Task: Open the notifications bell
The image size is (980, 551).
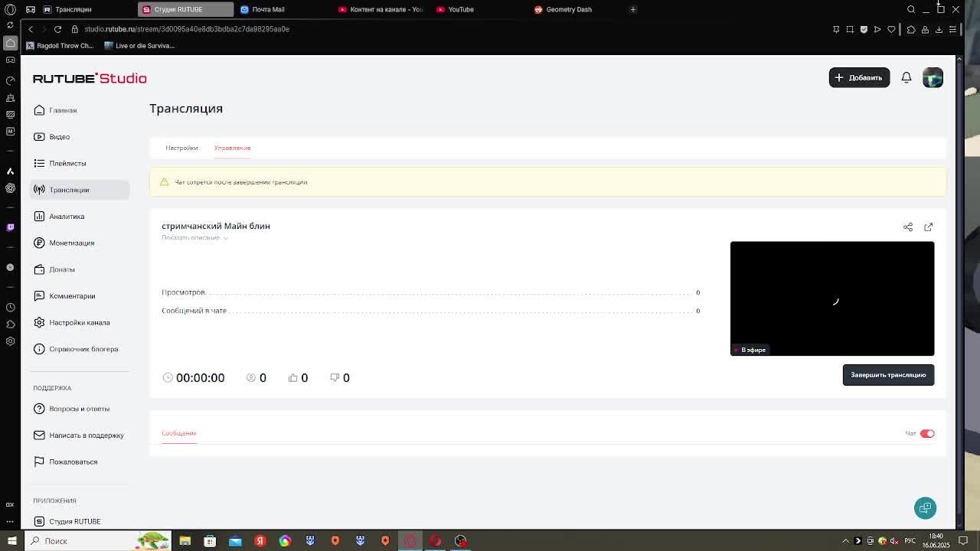Action: click(x=906, y=77)
